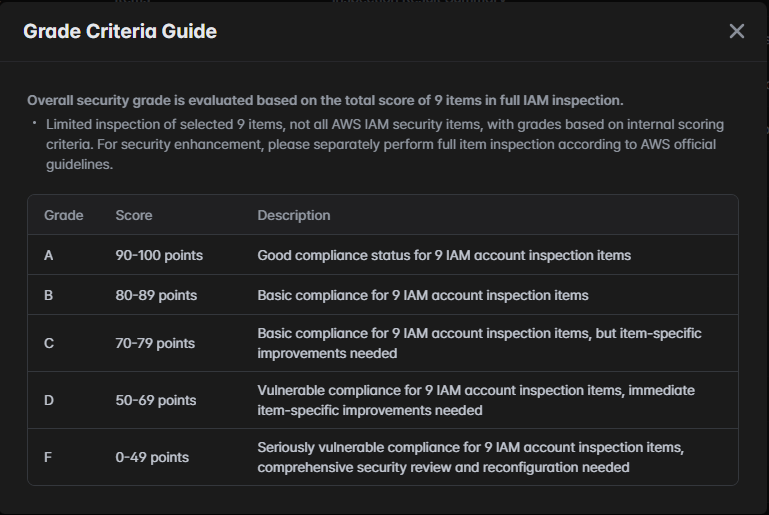
Task: Click the 70-79 points score cell
Action: click(155, 343)
